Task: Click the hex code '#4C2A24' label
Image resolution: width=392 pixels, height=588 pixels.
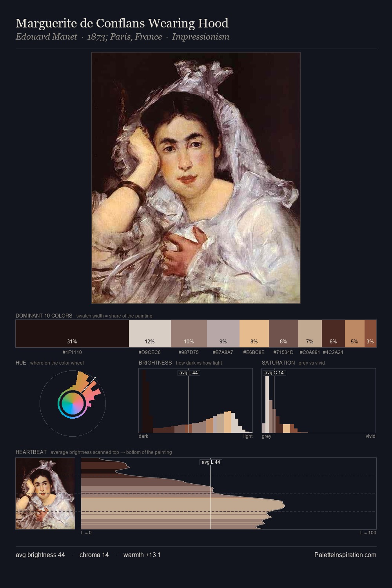Action: point(333,352)
